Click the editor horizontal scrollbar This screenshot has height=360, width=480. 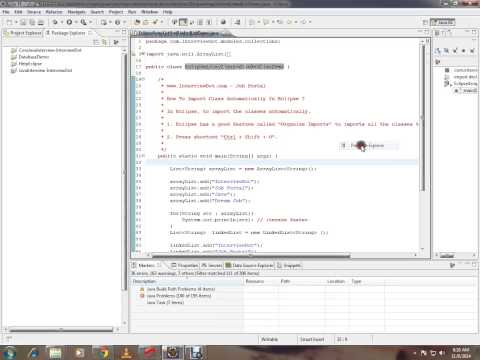coord(251,256)
